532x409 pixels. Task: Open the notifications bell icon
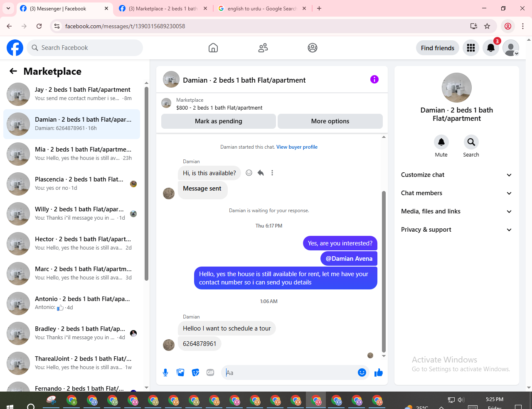(491, 48)
